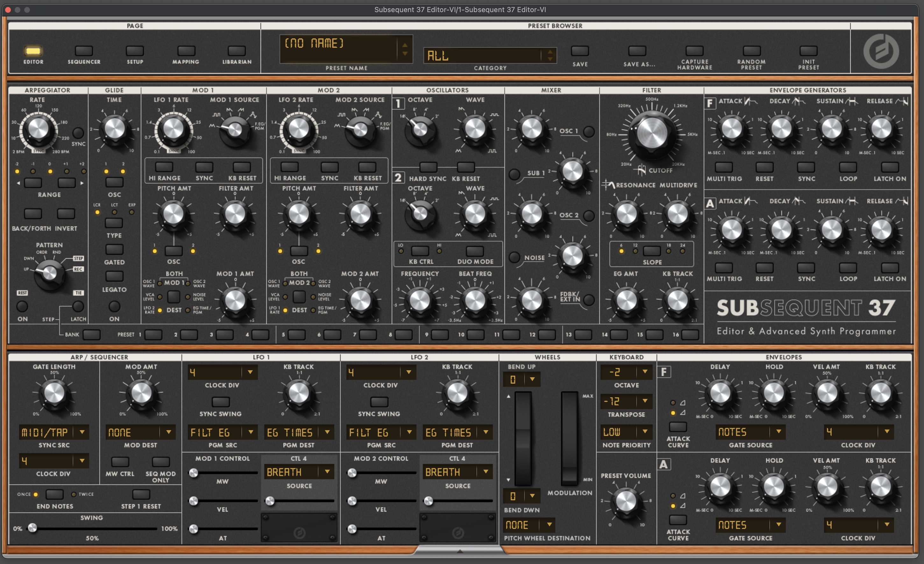This screenshot has width=924, height=564.
Task: Toggle Hard Sync for Oscillator 2
Action: coord(428,167)
